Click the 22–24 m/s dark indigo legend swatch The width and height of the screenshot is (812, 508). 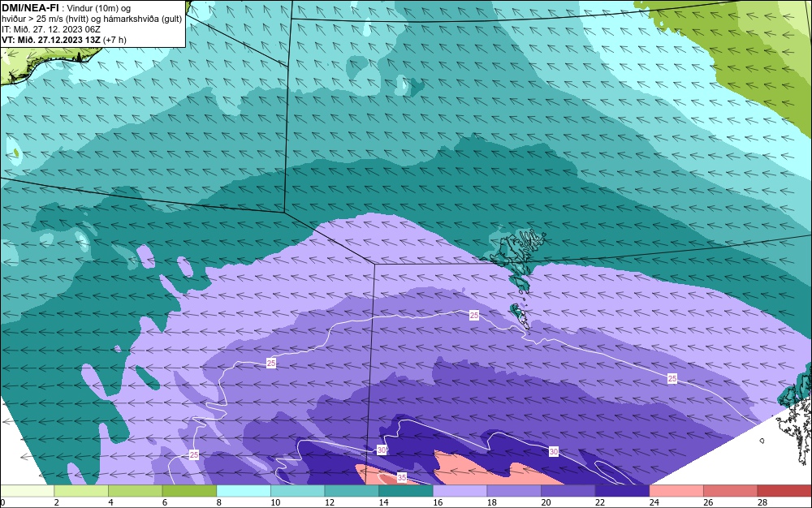pos(622,491)
